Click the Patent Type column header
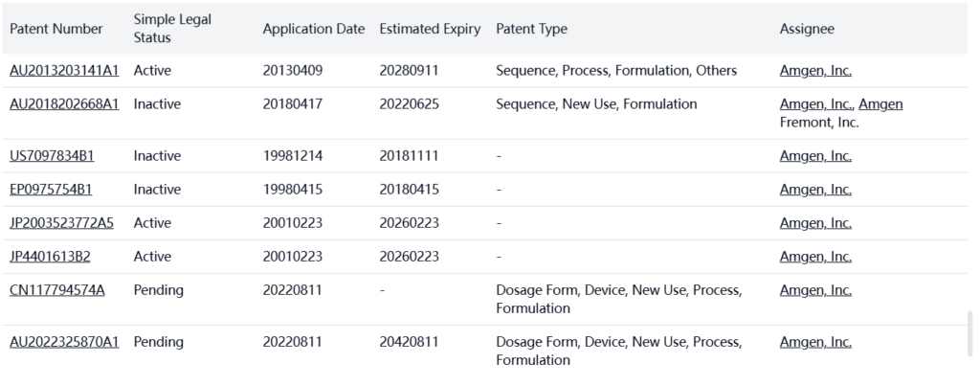This screenshot has width=980, height=386. point(531,29)
